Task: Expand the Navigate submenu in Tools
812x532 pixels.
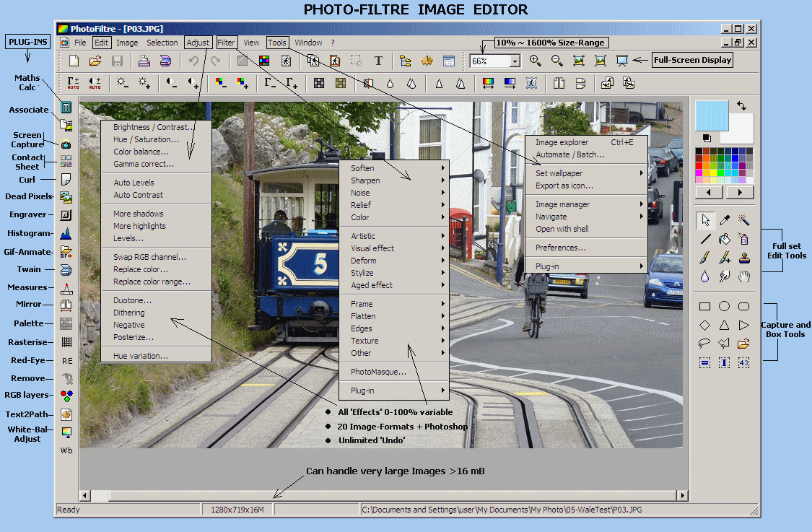Action: click(586, 217)
